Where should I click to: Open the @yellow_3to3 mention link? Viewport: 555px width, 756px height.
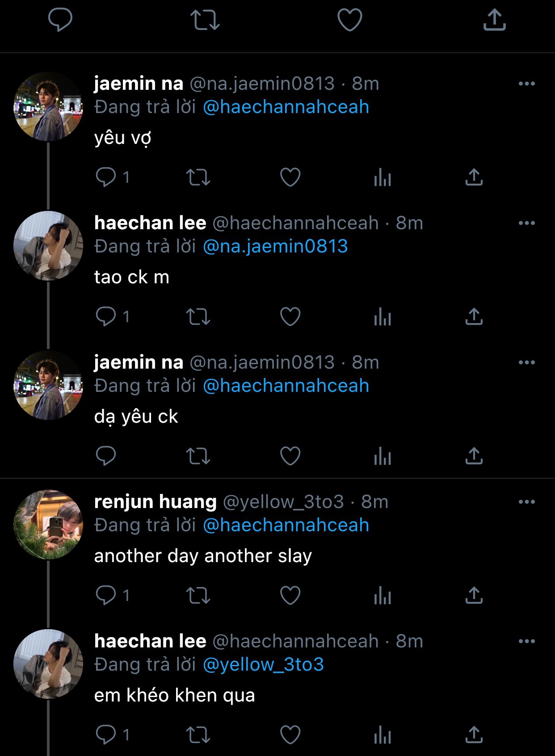click(x=263, y=664)
